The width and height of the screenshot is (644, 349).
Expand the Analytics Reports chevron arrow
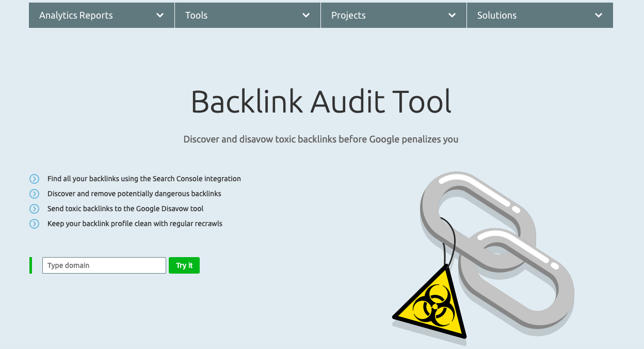coord(160,15)
